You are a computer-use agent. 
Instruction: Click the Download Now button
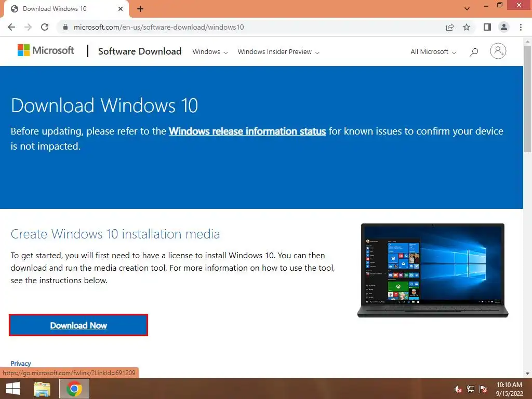point(78,325)
